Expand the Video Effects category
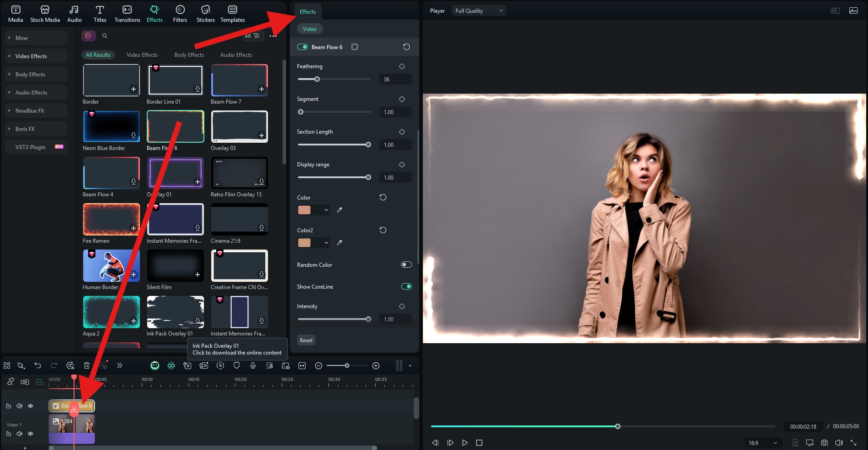Viewport: 868px width, 450px height. (31, 56)
